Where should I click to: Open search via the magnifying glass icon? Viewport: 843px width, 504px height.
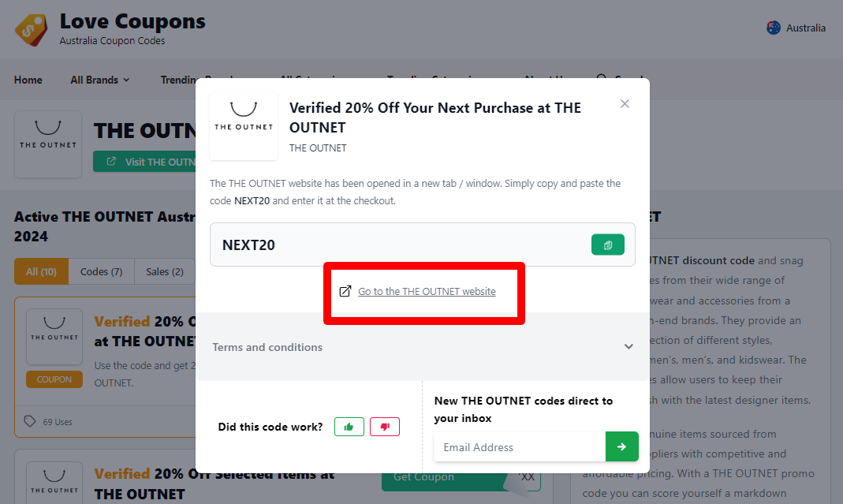point(600,80)
